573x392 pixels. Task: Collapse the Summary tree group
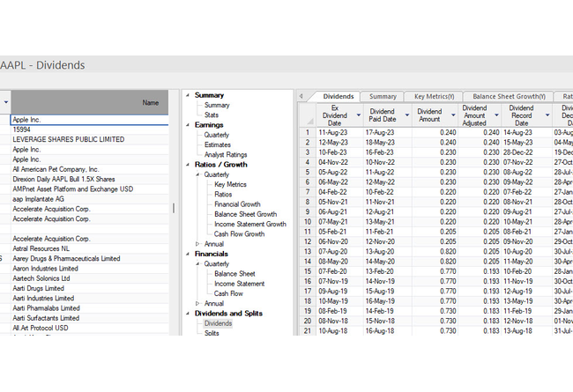coord(188,95)
